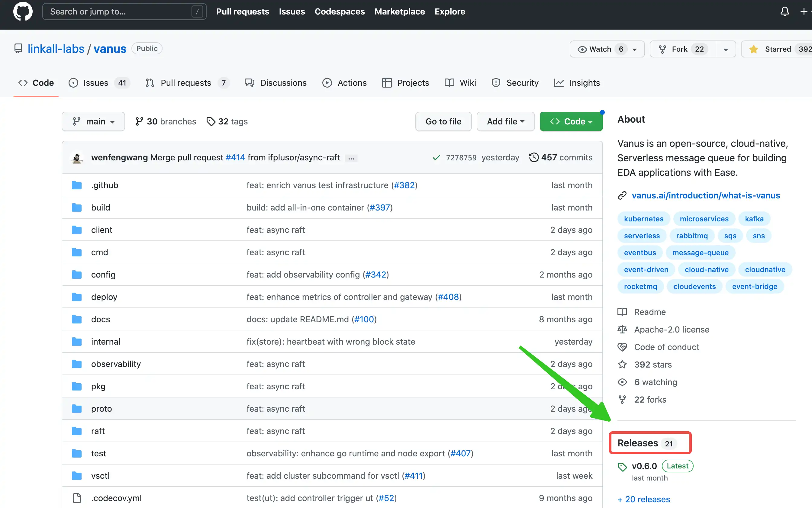This screenshot has height=508, width=812.
Task: Open Codespaces in the top navigation
Action: pyautogui.click(x=339, y=11)
